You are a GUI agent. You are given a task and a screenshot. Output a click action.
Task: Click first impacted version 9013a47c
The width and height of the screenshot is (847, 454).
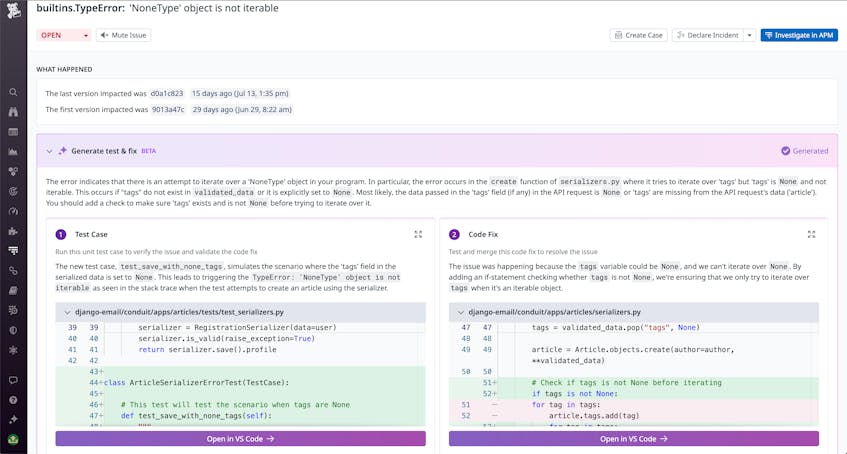[x=168, y=109]
